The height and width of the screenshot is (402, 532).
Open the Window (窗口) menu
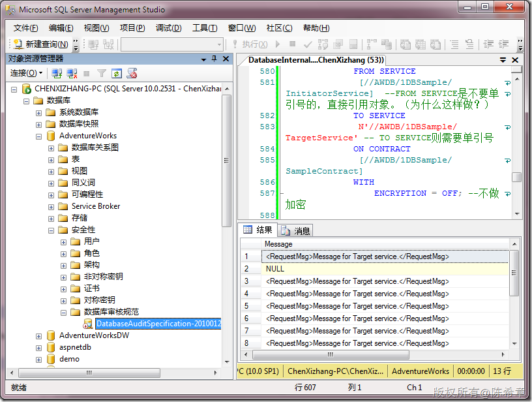pyautogui.click(x=242, y=28)
